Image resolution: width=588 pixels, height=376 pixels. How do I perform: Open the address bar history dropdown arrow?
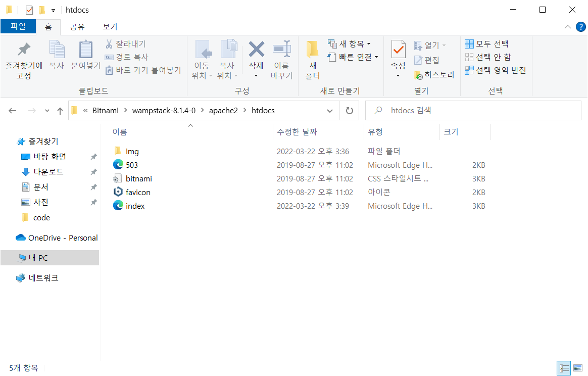tap(330, 110)
